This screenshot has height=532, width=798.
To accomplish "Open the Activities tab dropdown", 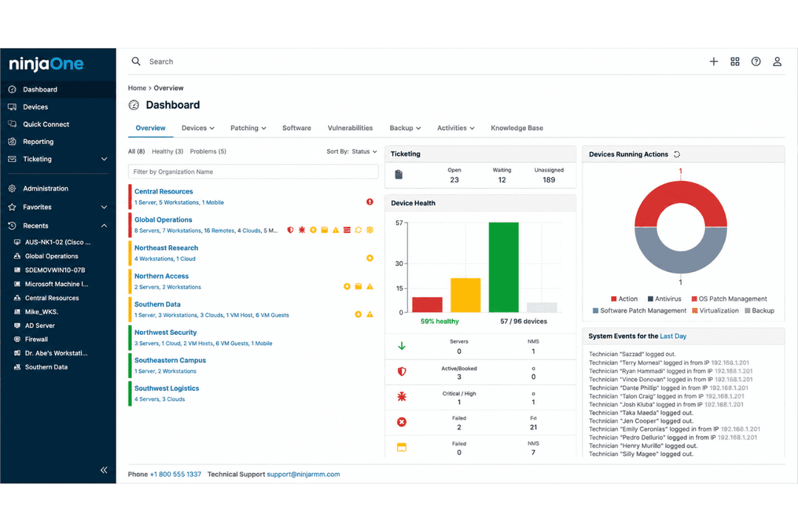I will (x=455, y=129).
